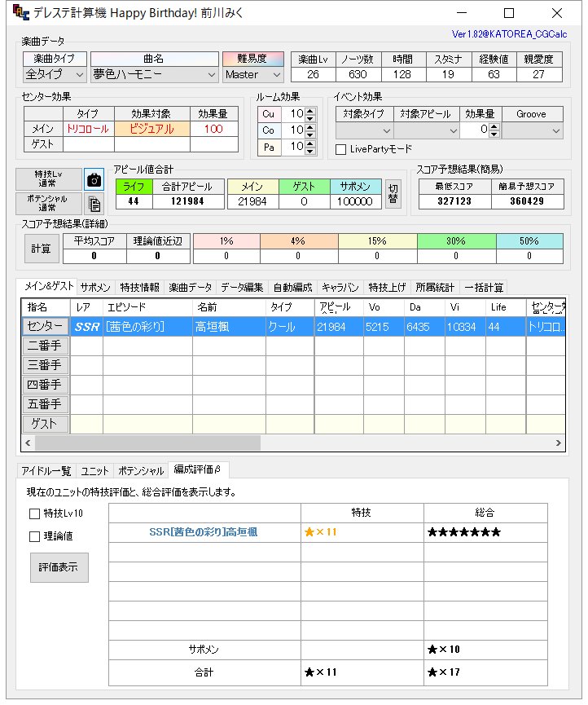The width and height of the screenshot is (588, 705).
Task: Open the 所属統計 tab
Action: tap(435, 288)
